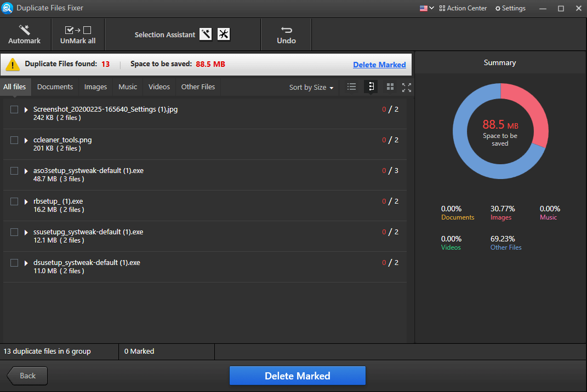
Task: Switch to grid thumbnail view icon
Action: [x=390, y=87]
